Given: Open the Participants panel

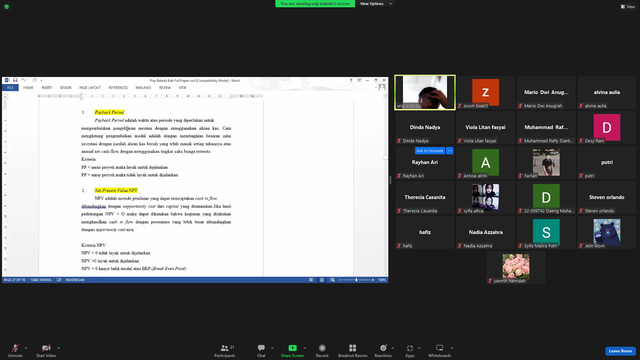Looking at the screenshot, I should [225, 350].
